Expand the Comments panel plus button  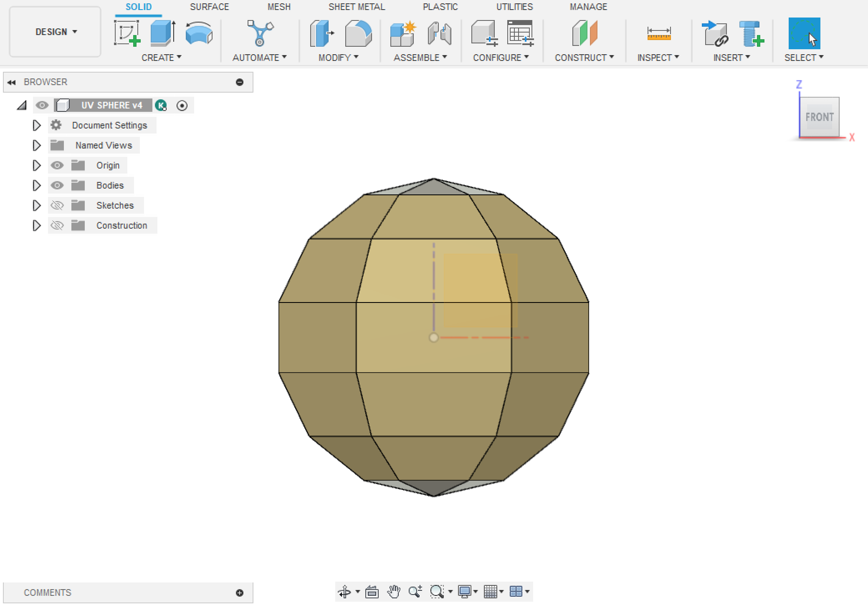[240, 593]
